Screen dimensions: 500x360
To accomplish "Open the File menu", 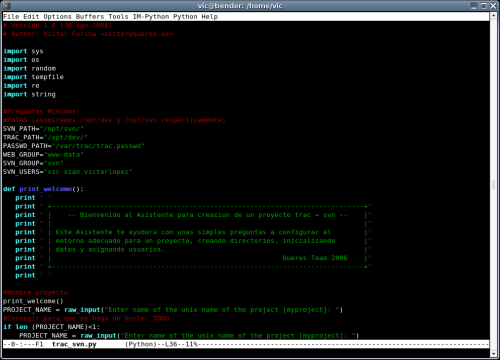I will click(11, 17).
